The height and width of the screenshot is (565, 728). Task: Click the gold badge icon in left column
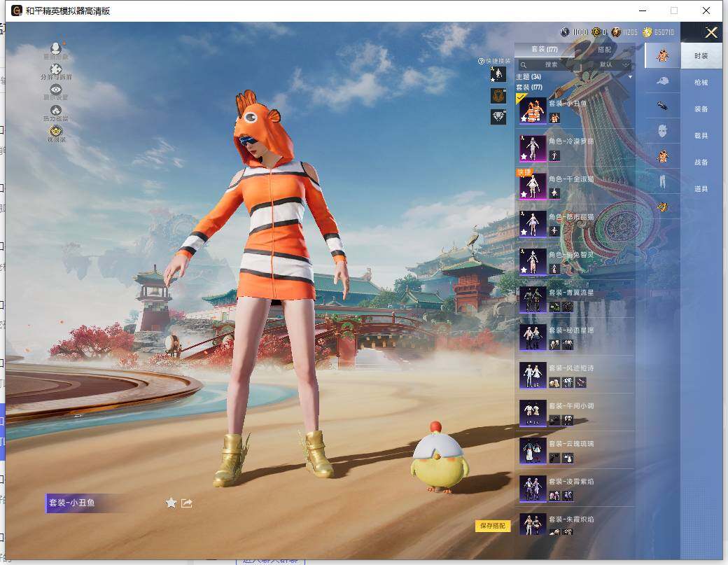tap(56, 131)
